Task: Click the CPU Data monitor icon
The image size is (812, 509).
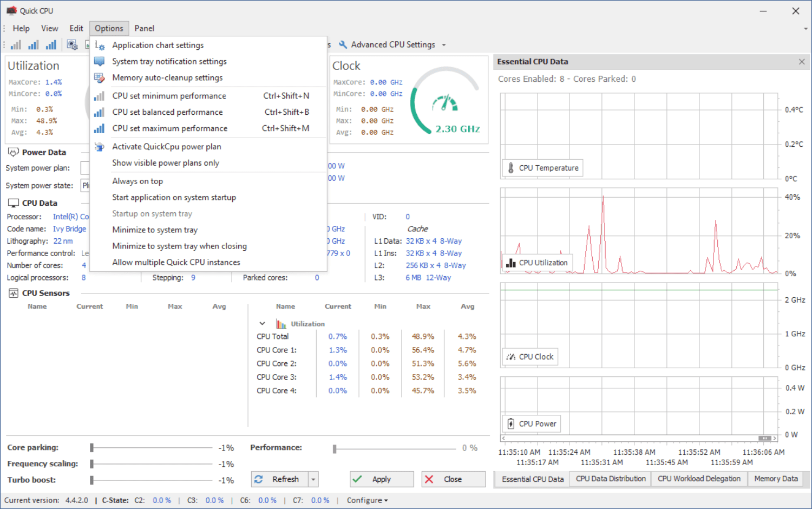Action: [x=14, y=203]
